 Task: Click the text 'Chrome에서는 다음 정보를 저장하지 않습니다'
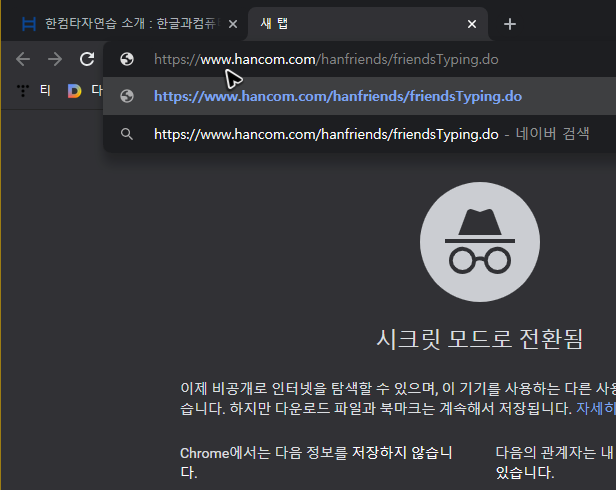316,462
